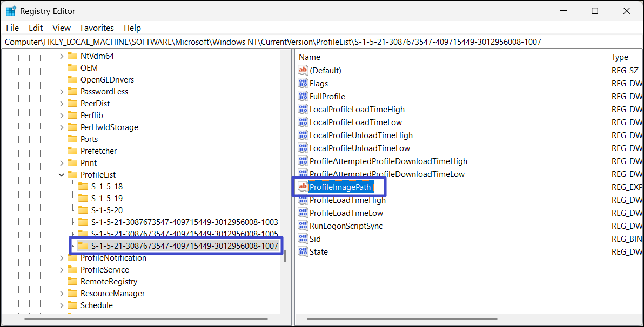The width and height of the screenshot is (644, 327).
Task: Open the Help menu
Action: pyautogui.click(x=132, y=28)
